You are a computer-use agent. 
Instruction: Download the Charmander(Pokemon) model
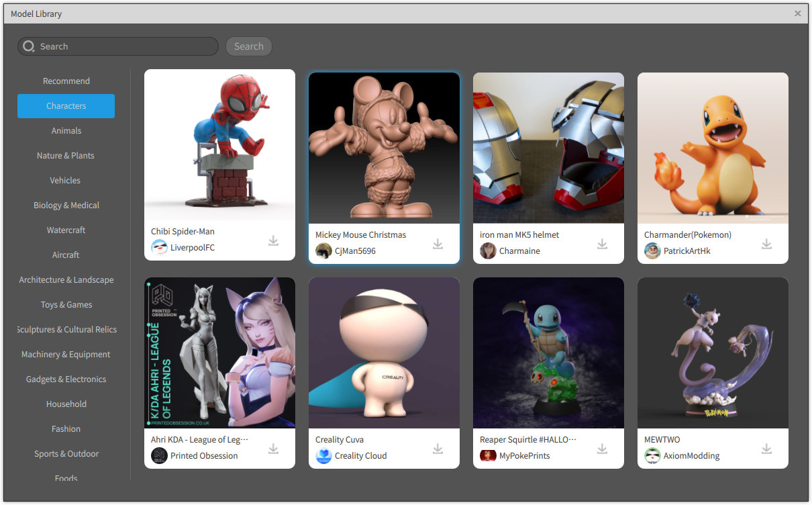click(x=766, y=244)
